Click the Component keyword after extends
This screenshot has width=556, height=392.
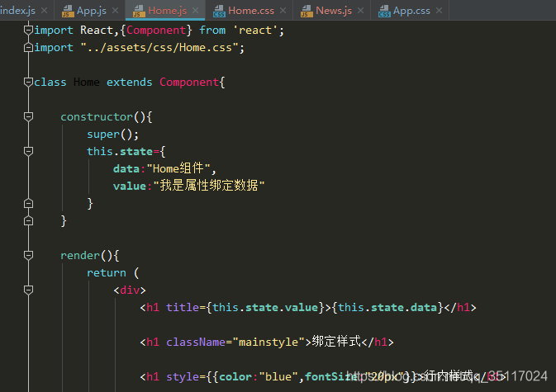[189, 83]
